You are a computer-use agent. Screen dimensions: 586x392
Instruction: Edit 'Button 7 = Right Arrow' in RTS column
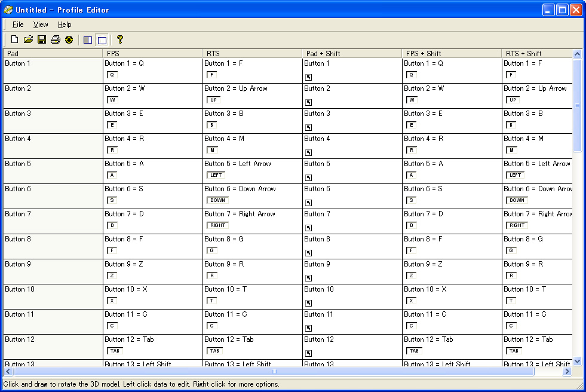tap(252, 221)
